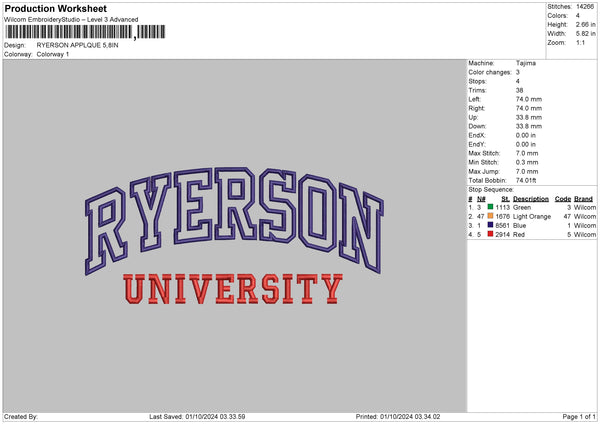Screen dimensions: 600x424
Task: Click the Light Orange thread color swatch
Action: (x=490, y=216)
